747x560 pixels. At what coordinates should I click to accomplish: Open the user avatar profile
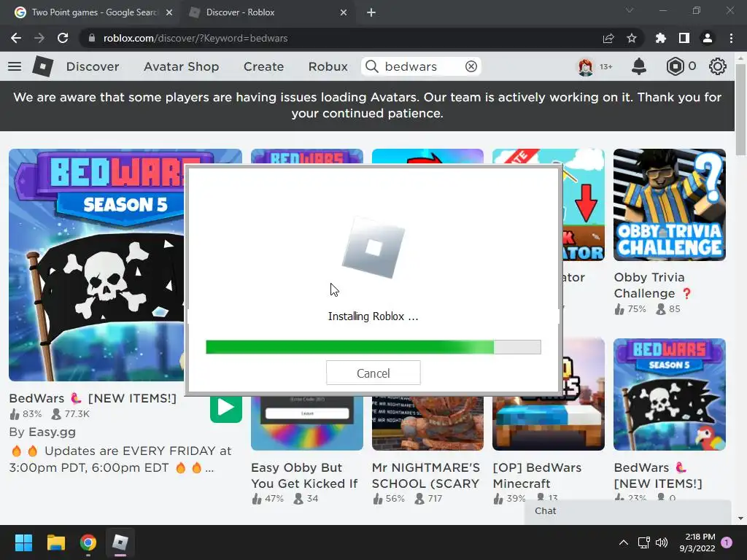click(x=586, y=66)
